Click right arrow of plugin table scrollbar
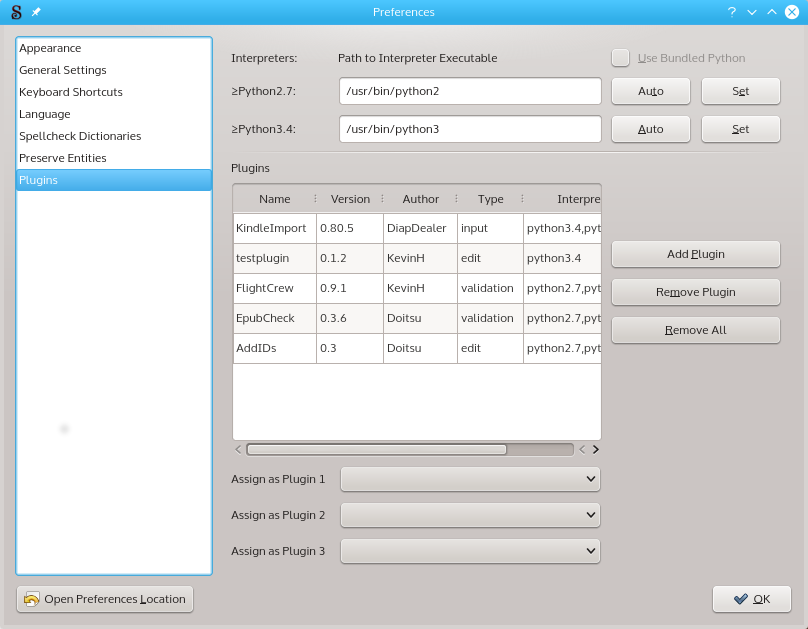This screenshot has height=629, width=808. [596, 450]
